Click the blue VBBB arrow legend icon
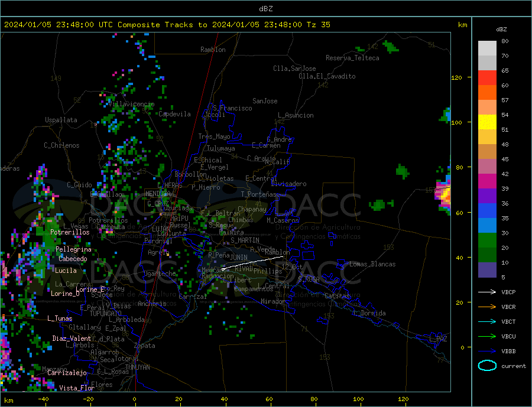The image size is (532, 407). coord(487,351)
